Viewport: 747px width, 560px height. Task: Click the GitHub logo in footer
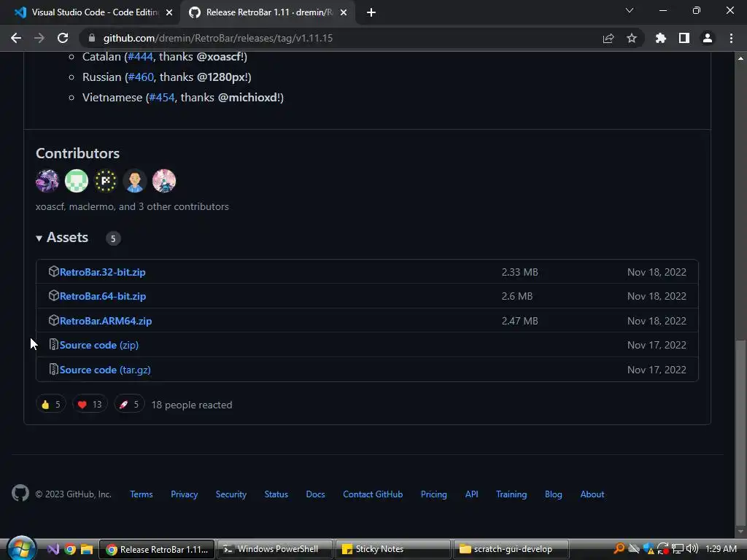pos(20,494)
